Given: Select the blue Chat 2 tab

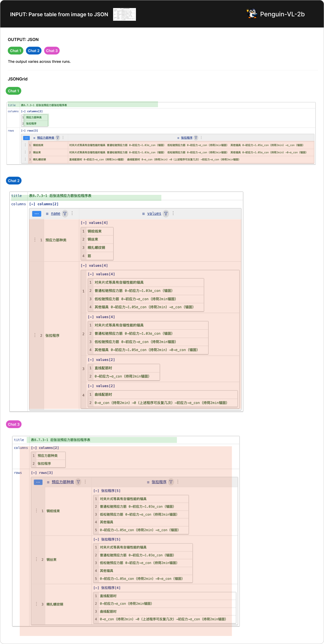Looking at the screenshot, I should (34, 51).
